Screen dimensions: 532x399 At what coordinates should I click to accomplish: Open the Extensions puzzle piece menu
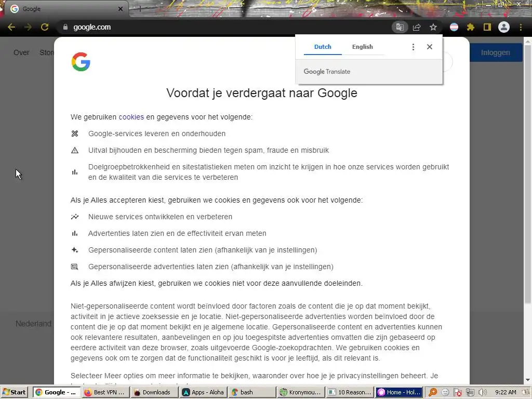point(471,27)
